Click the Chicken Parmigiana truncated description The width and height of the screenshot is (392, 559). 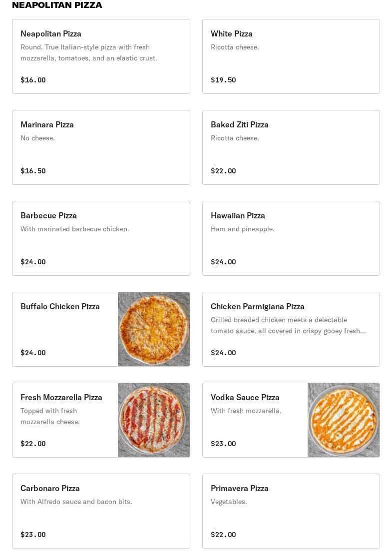(288, 325)
